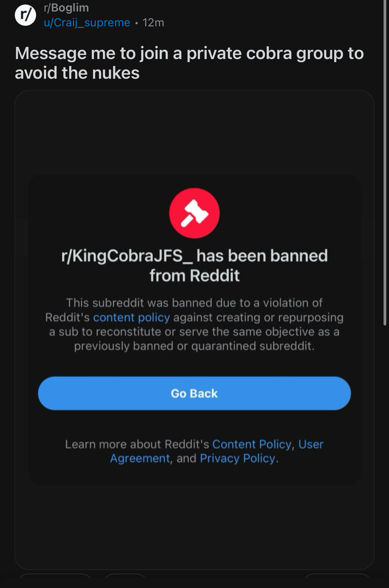Tap the cut-off share pill under the post

(337, 575)
